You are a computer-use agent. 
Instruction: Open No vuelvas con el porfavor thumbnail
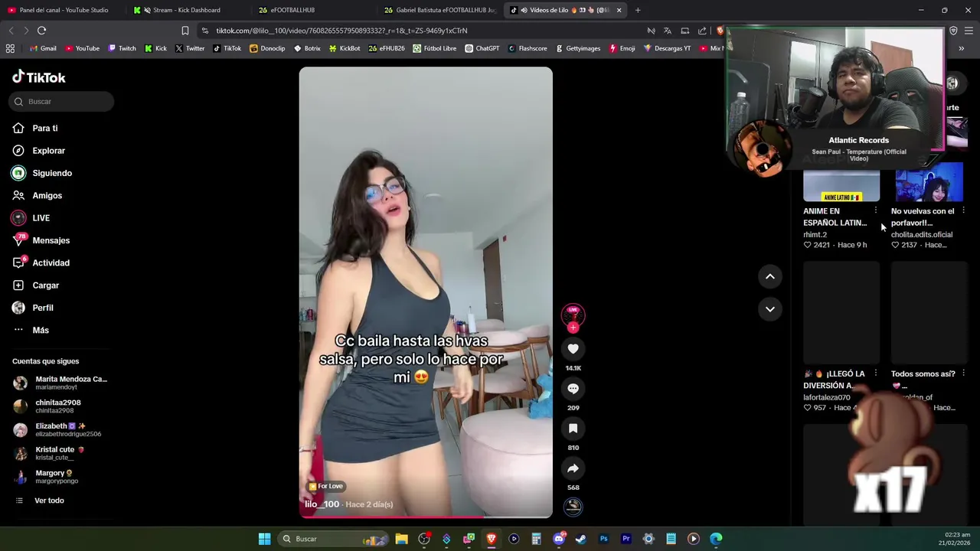tap(929, 182)
